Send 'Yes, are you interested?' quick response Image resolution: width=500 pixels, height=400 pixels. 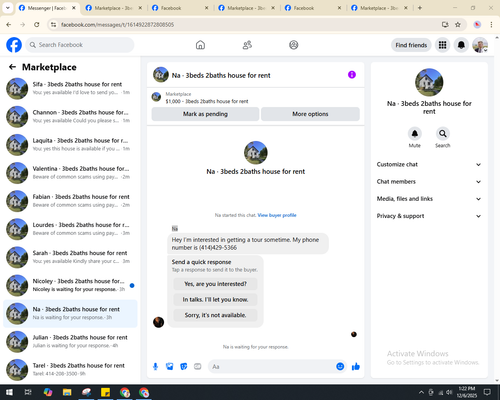coord(215,284)
